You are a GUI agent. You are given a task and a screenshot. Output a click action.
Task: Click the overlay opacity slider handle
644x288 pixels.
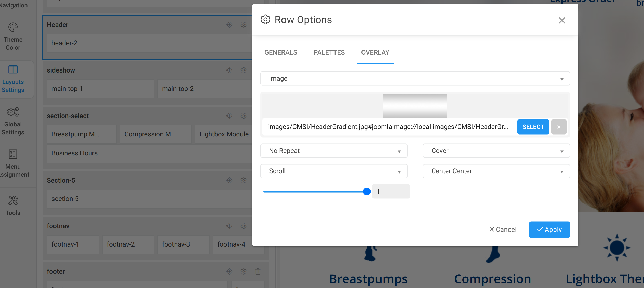click(x=367, y=192)
